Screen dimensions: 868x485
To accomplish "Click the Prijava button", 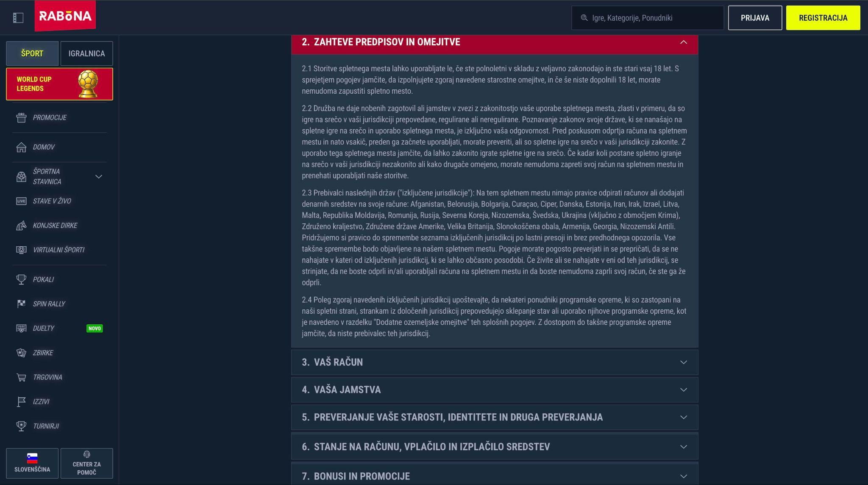I will tap(755, 18).
